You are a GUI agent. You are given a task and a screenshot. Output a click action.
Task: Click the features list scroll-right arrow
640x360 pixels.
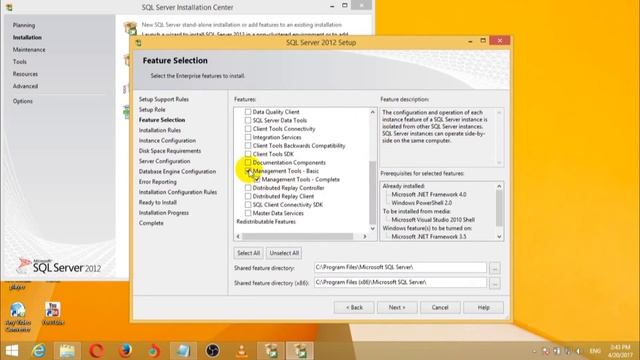point(364,236)
